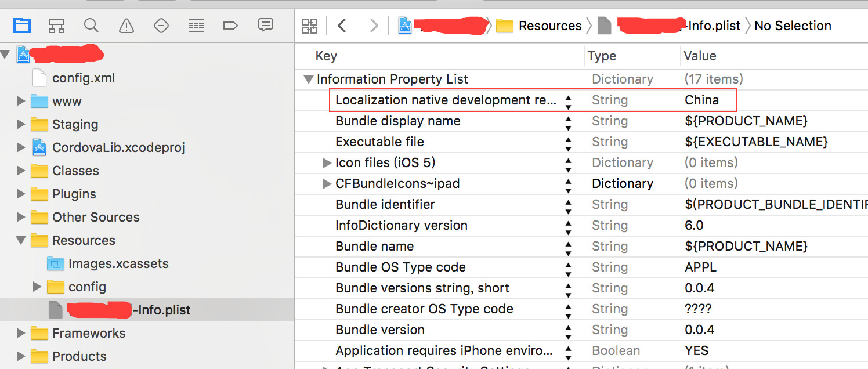Expand the Icon files (iOS 5) row

(x=327, y=163)
